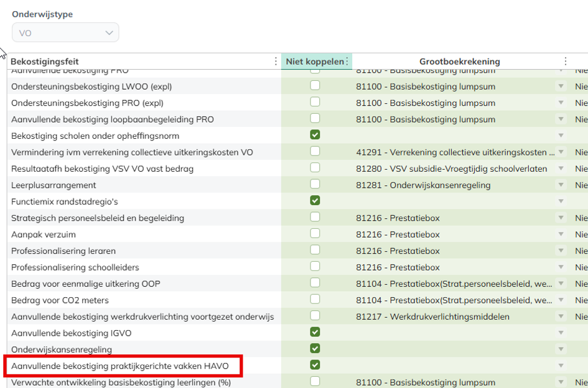Uncheck Aanvullende bekostiging IGVO checkbox
The height and width of the screenshot is (388, 588).
(x=315, y=332)
